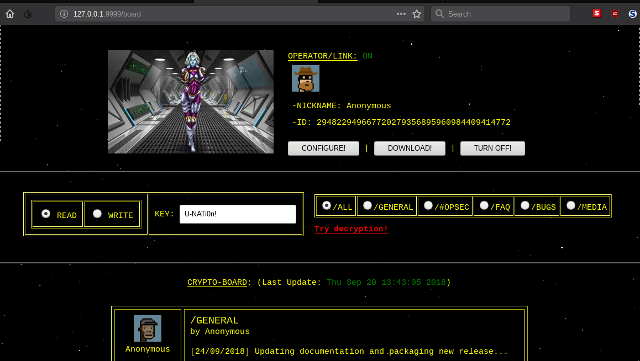This screenshot has height=361, width=640.
Task: Open blue S extension icon
Action: pos(632,13)
